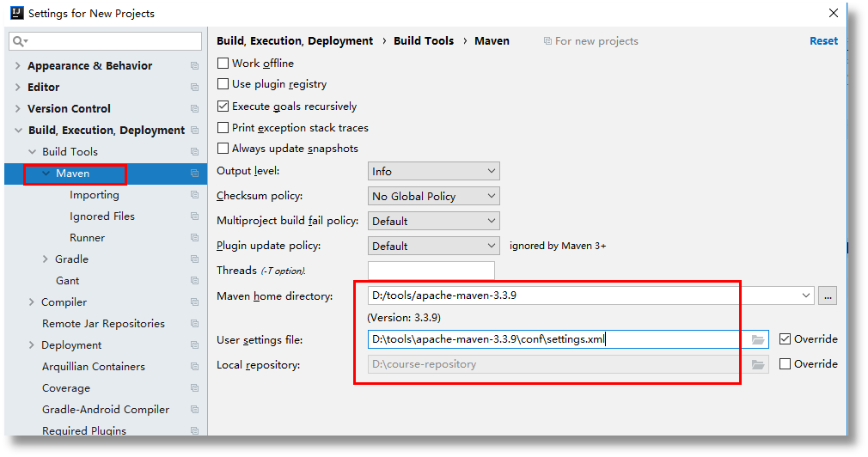Click the Reset link
This screenshot has width=868, height=457.
823,41
